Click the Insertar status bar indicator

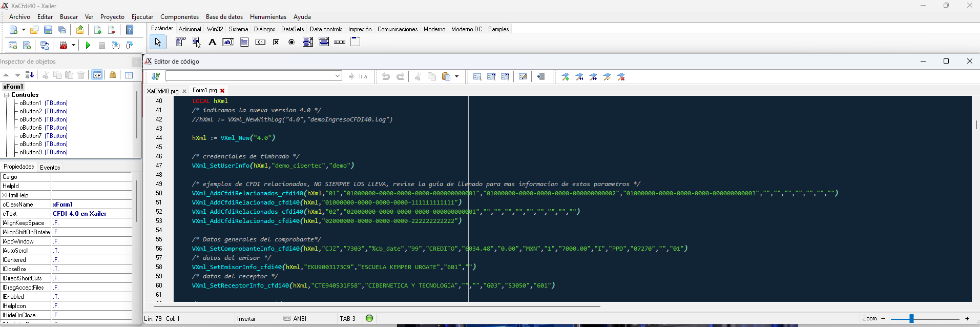(x=246, y=319)
